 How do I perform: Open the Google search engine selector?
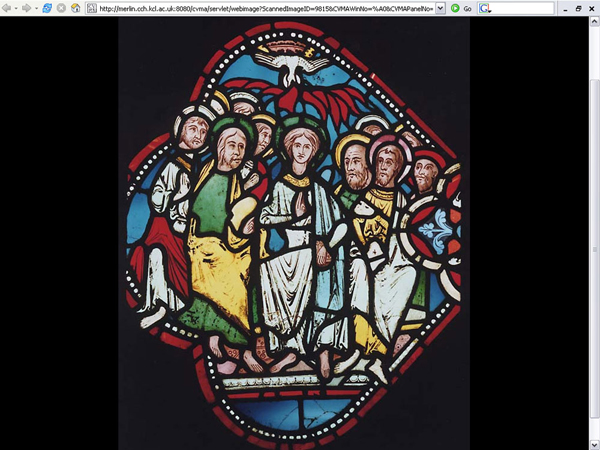485,8
